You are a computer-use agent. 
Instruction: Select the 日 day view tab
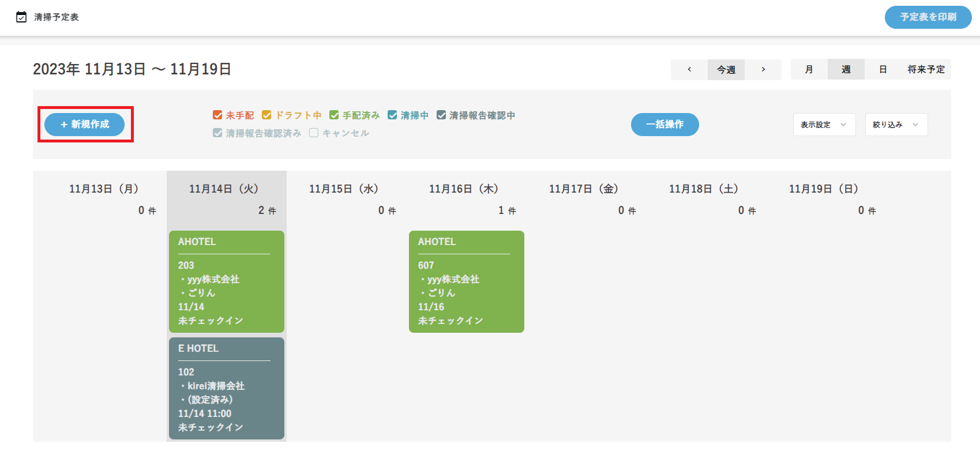tap(883, 69)
